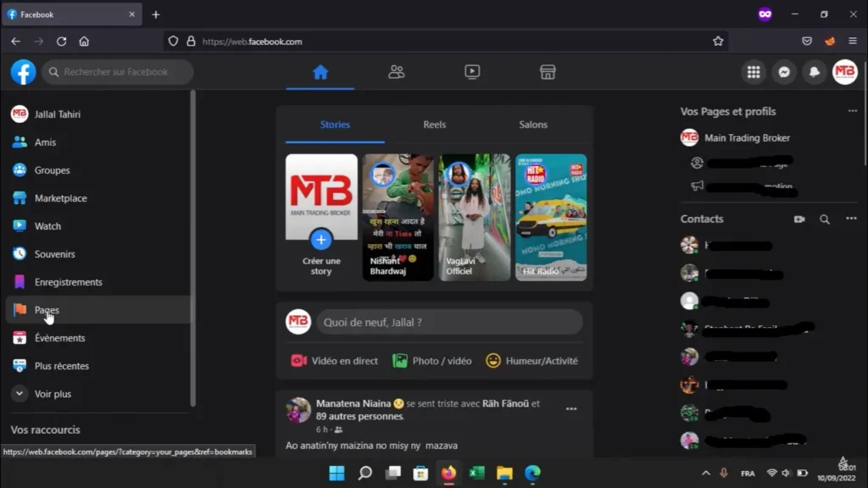Viewport: 868px width, 488px height.
Task: Open VagLavi Officiel story
Action: [x=475, y=218]
